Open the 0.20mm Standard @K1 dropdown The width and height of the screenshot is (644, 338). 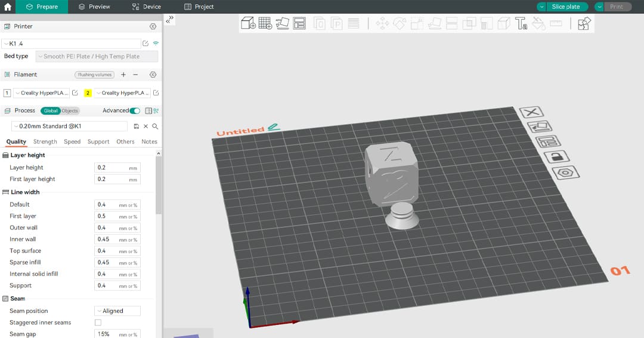coord(69,126)
